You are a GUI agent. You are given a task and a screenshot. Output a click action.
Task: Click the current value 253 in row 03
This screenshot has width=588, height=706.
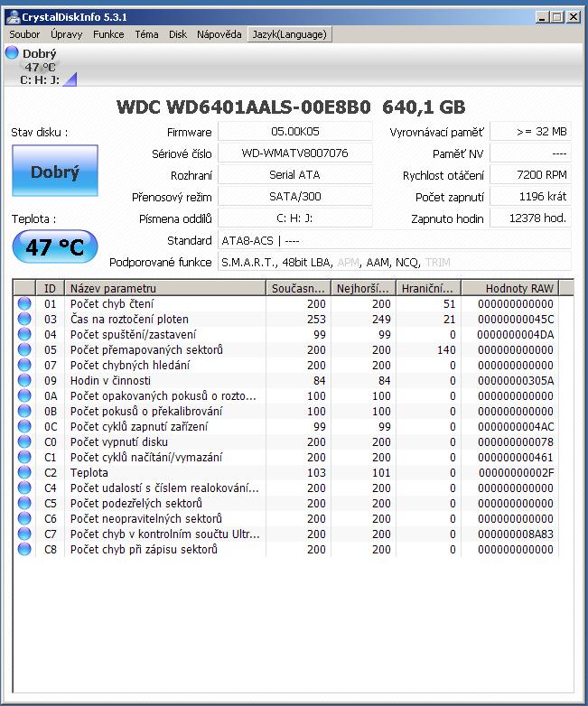click(316, 320)
